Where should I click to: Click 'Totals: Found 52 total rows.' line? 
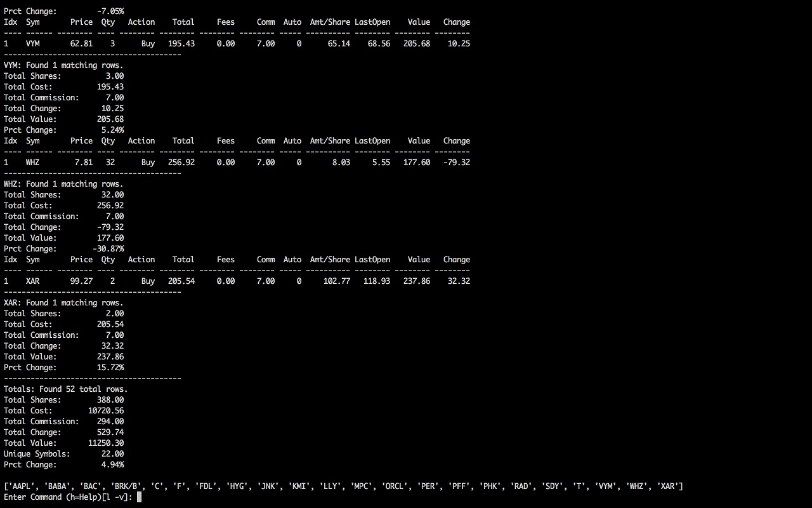click(66, 389)
